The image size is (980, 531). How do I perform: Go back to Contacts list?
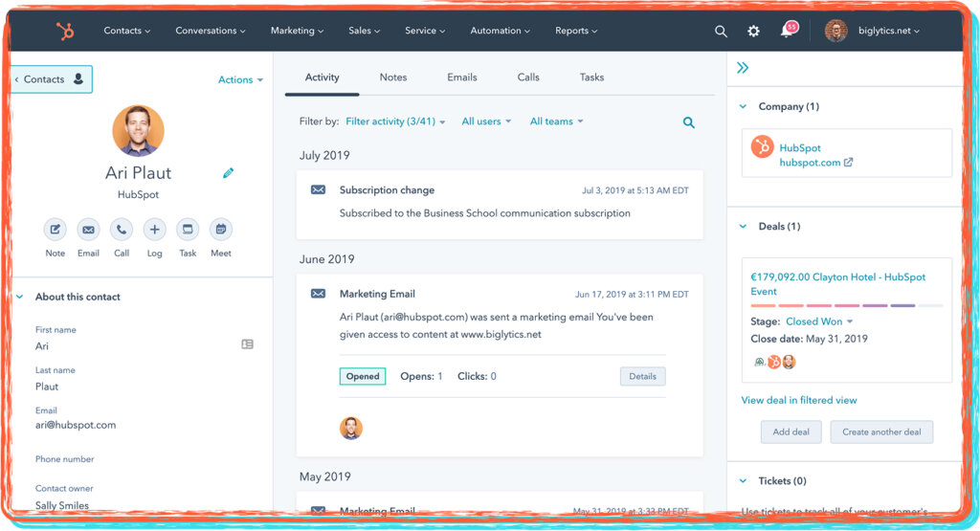[x=51, y=79]
